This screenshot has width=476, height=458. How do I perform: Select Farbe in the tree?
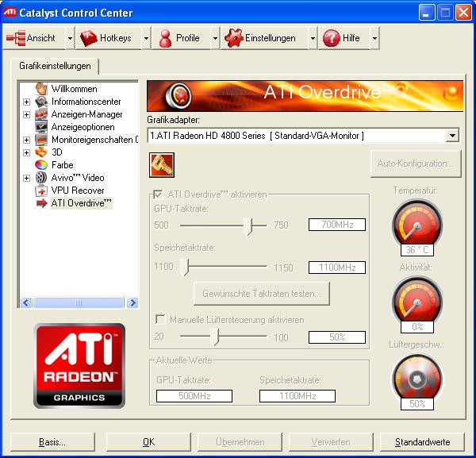pos(62,165)
